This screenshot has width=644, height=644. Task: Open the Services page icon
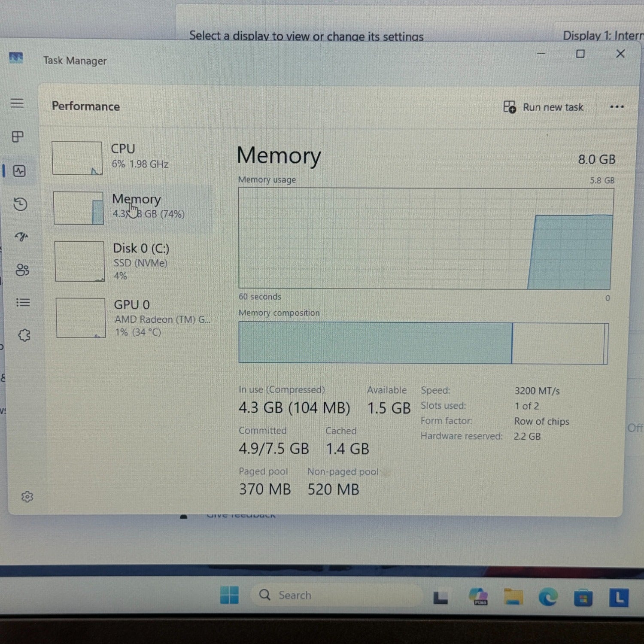click(24, 335)
